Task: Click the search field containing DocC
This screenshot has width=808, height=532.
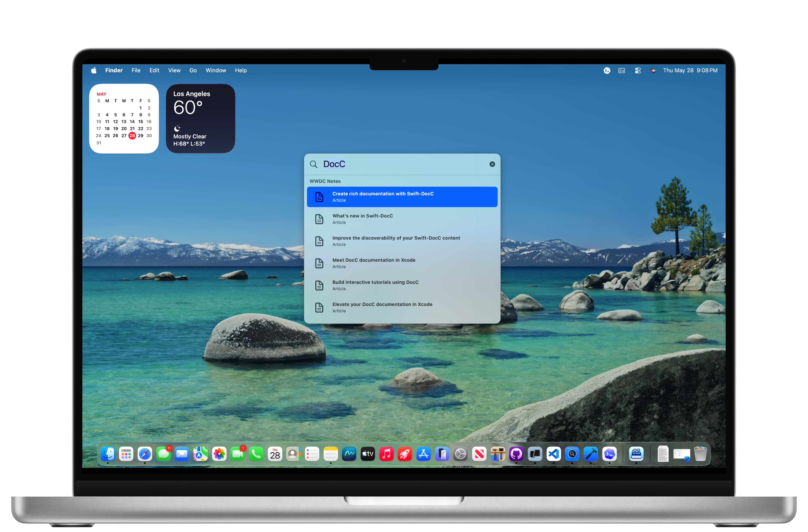Action: 402,164
